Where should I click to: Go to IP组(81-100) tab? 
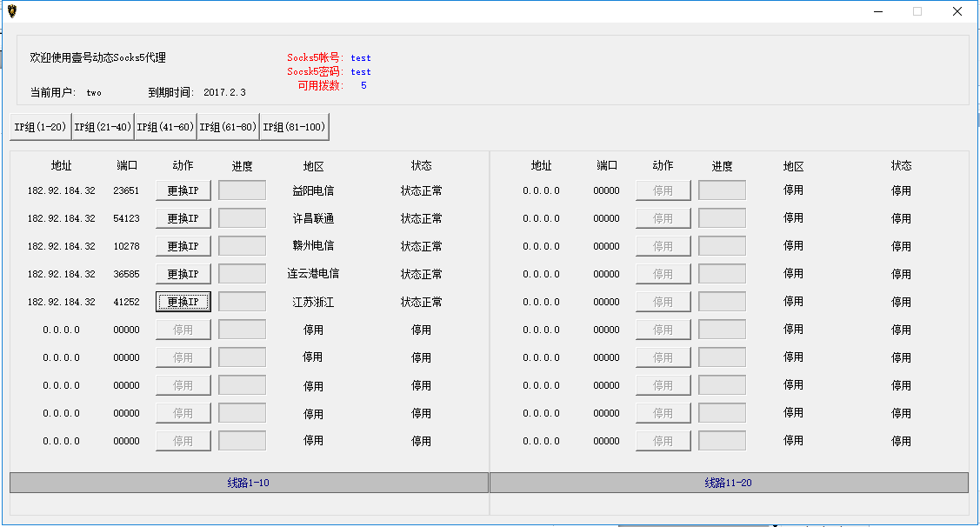pos(294,127)
